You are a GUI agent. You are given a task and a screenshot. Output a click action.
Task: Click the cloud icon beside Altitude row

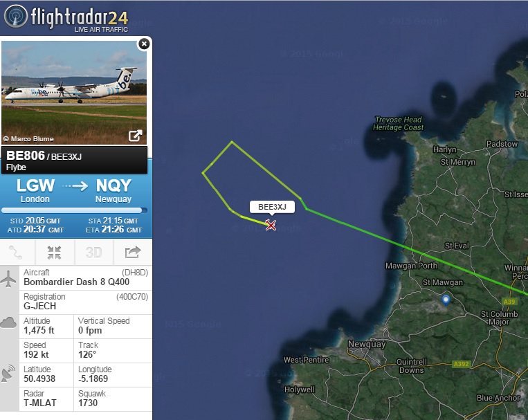click(x=8, y=322)
